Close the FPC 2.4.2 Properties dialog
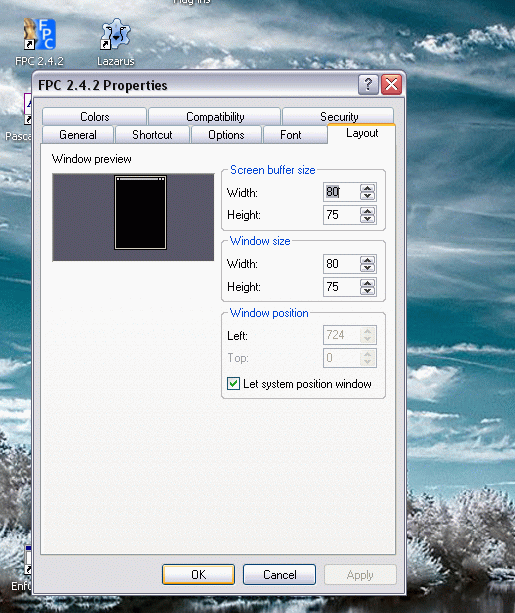 click(391, 84)
